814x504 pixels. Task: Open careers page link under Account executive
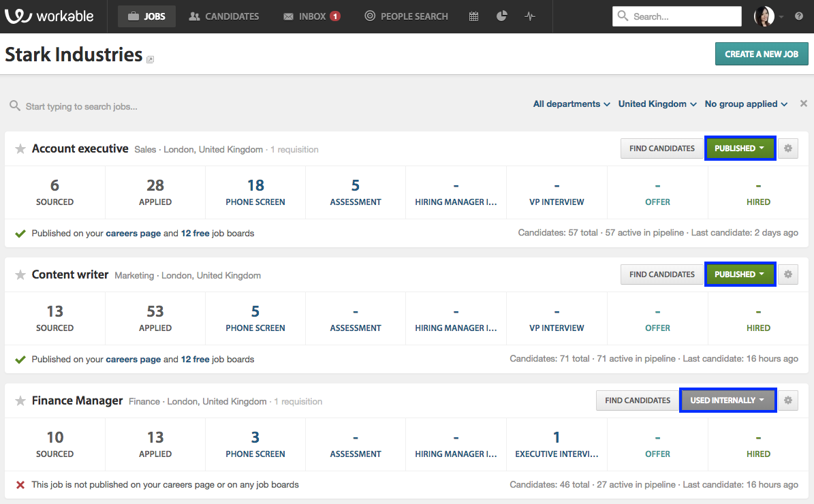(134, 234)
